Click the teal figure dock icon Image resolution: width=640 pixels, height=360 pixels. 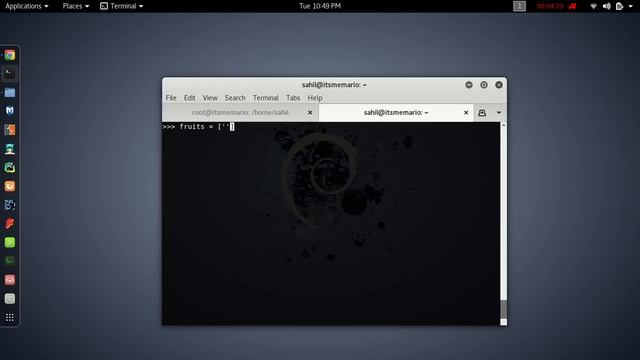(10, 149)
